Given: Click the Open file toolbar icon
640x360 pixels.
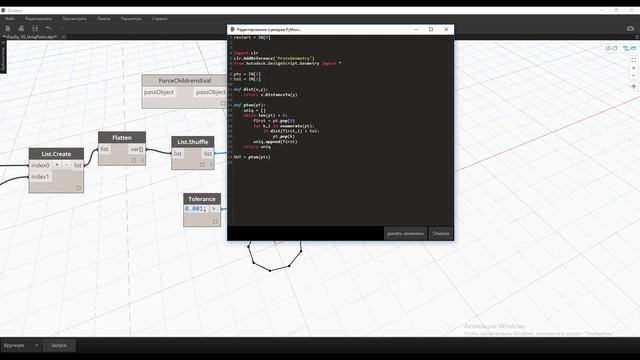Looking at the screenshot, I should [x=21, y=28].
